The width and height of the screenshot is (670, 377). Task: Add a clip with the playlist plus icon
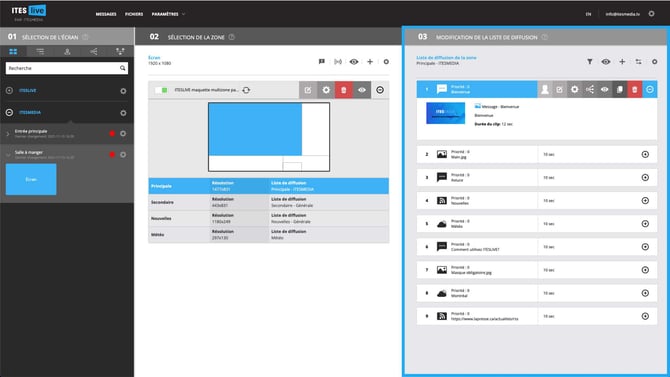click(x=622, y=62)
